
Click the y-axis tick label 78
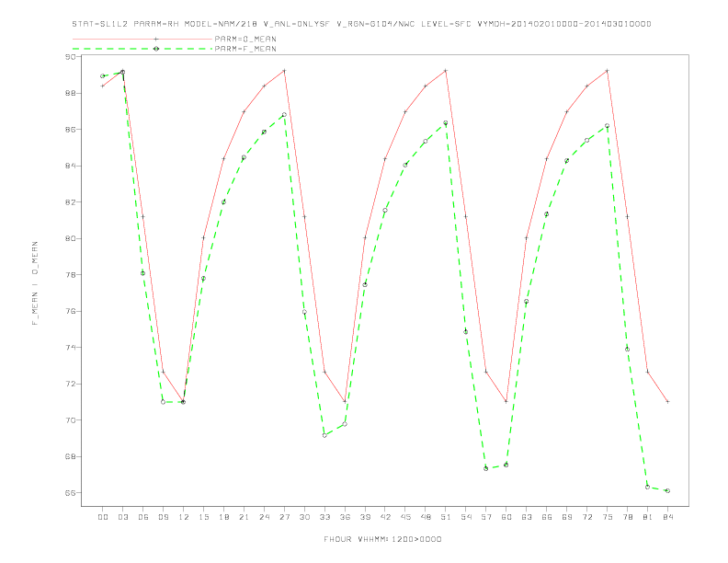point(70,275)
